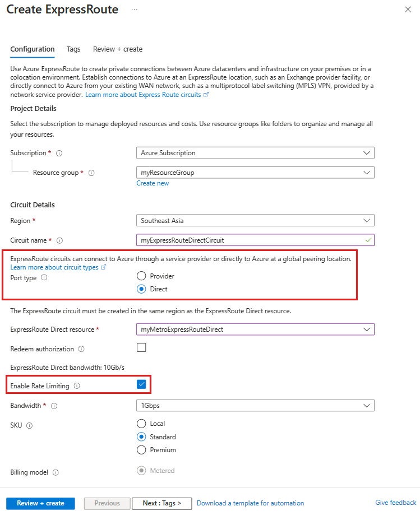This screenshot has height=520, width=420.
Task: Open Learn more about Express Route circuits
Action: click(143, 95)
